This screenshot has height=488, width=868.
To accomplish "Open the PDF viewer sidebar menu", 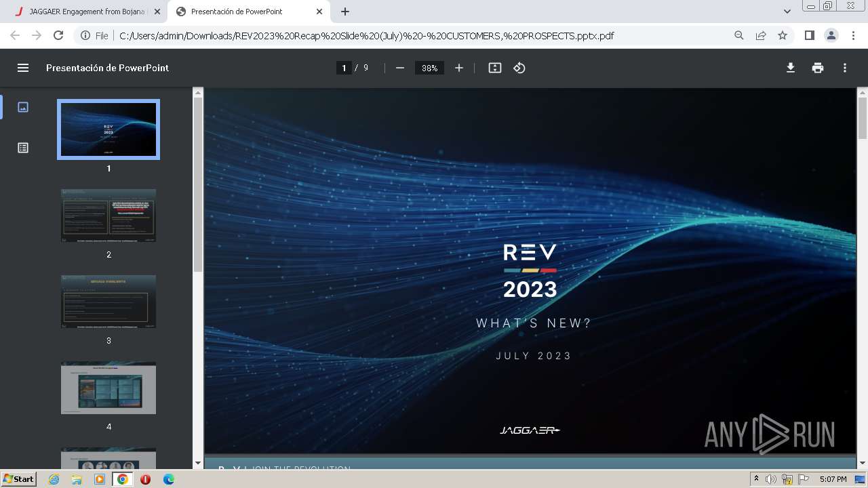I will (23, 68).
